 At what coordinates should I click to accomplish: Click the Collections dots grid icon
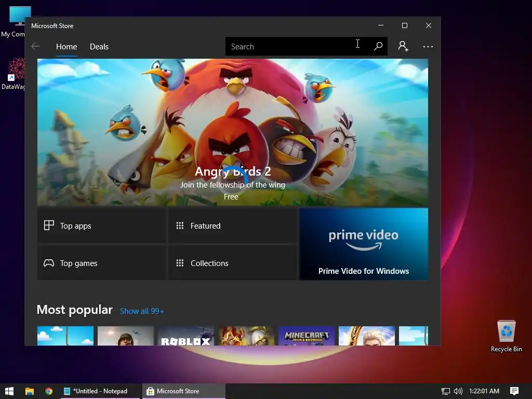click(180, 263)
